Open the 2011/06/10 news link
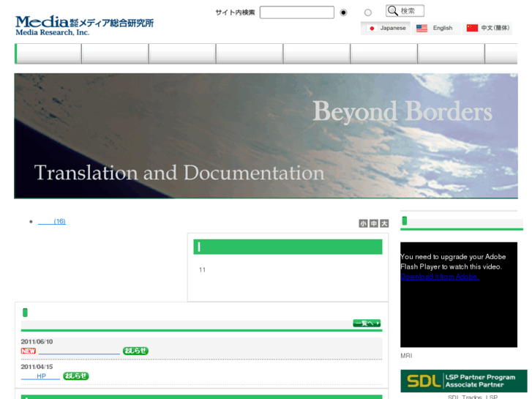 click(79, 351)
